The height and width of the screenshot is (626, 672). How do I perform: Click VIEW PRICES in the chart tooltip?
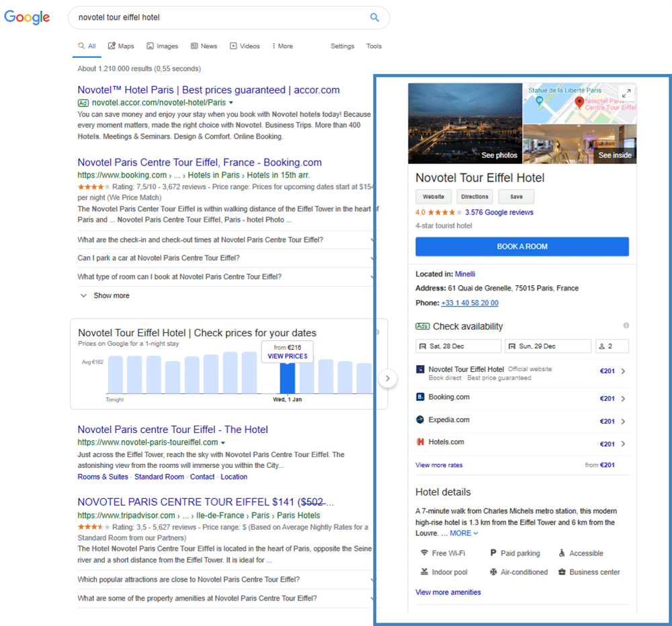287,356
